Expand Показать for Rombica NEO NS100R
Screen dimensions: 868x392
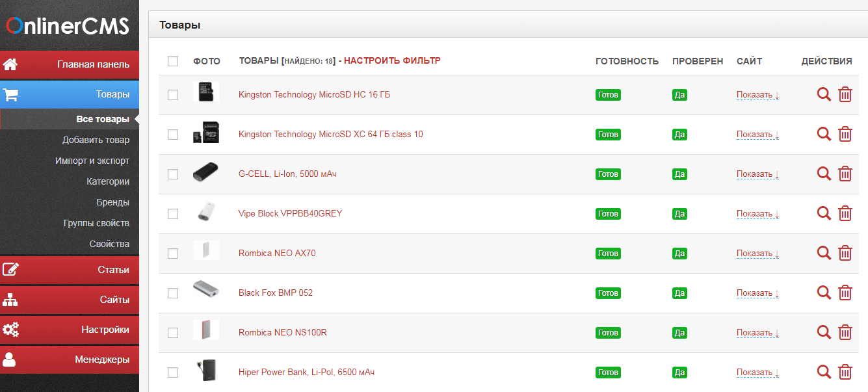click(x=757, y=333)
